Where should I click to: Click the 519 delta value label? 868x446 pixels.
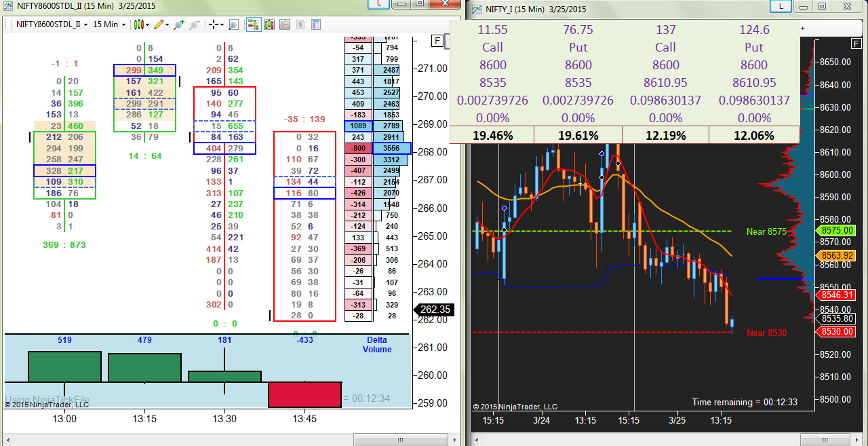click(x=64, y=340)
